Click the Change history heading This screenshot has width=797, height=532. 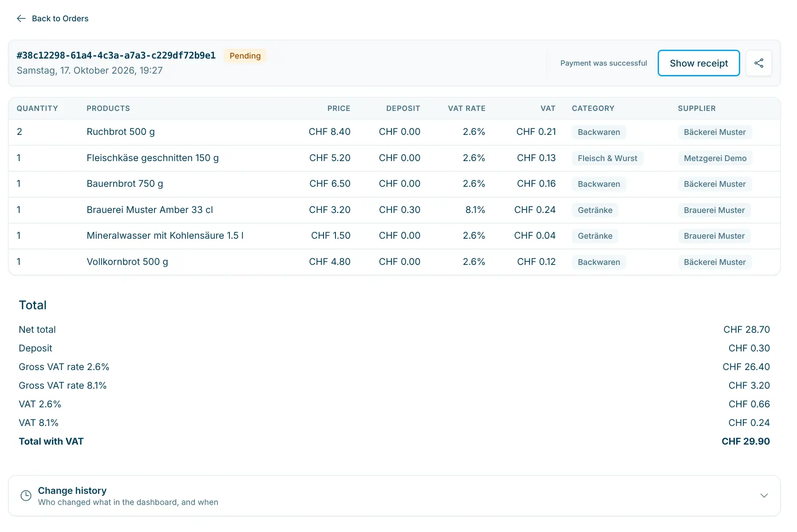point(72,490)
